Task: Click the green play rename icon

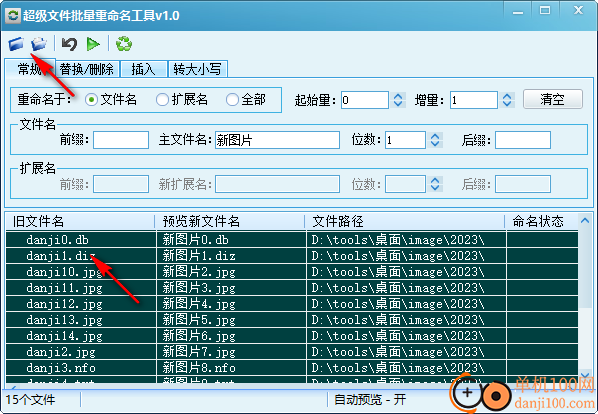Action: 93,44
